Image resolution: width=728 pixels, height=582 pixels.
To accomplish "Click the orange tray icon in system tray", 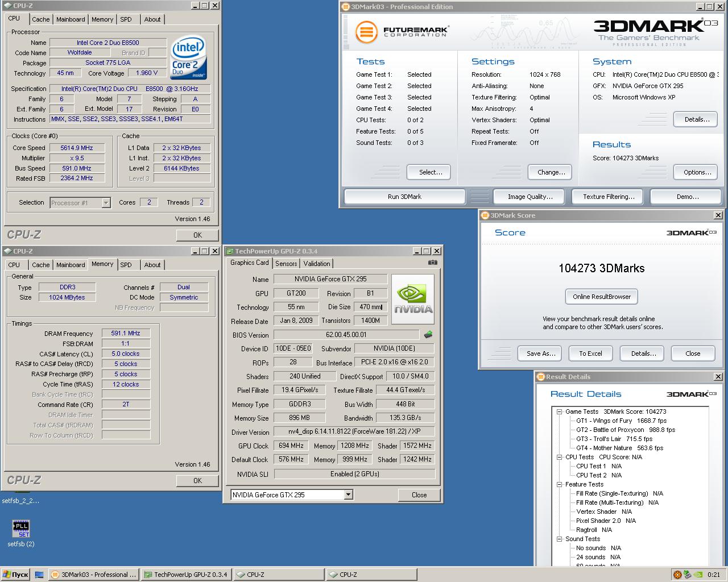I will coord(677,575).
